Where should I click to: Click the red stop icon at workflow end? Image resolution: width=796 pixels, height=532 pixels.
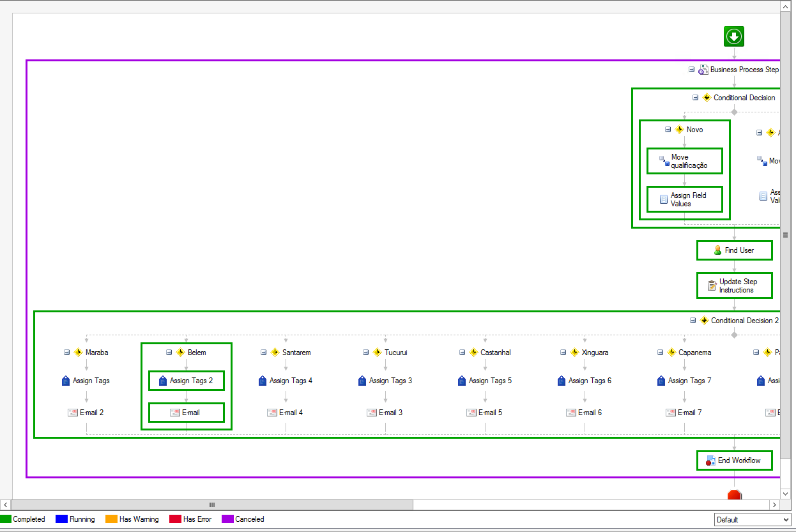click(734, 495)
